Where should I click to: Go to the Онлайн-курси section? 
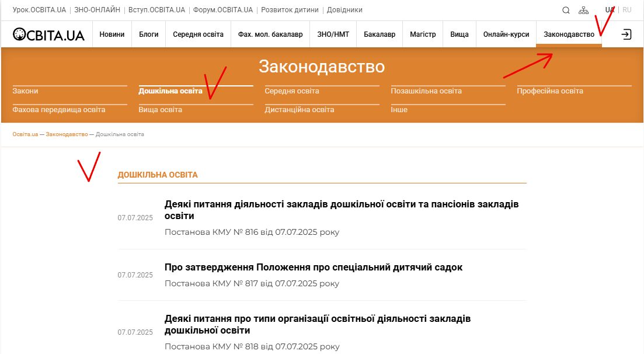click(x=506, y=34)
